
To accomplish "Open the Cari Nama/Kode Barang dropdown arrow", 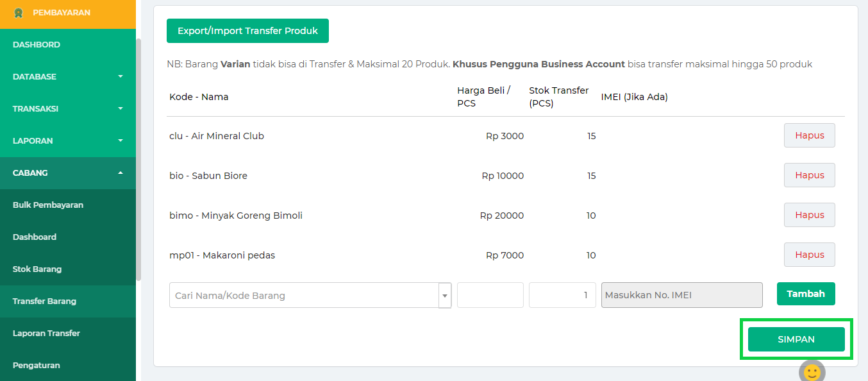I will (x=445, y=294).
